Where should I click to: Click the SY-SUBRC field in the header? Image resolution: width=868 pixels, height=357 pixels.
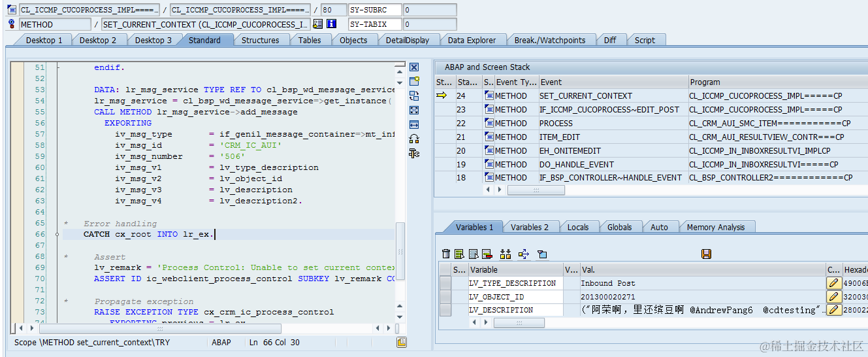(x=376, y=10)
